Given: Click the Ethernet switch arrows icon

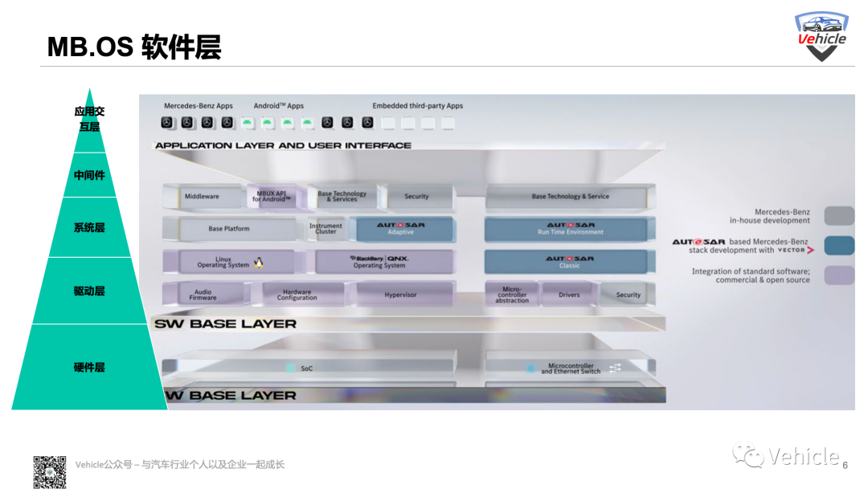Looking at the screenshot, I should click(x=615, y=368).
